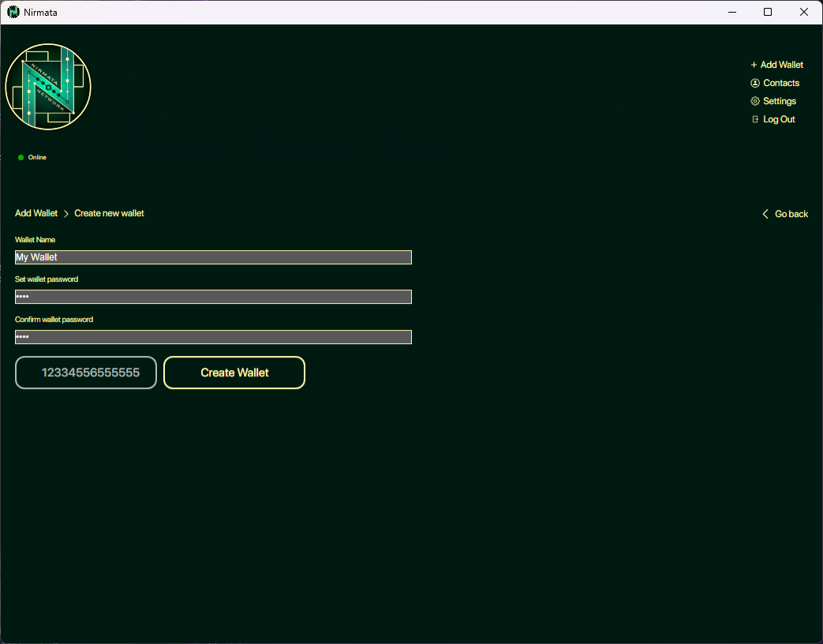The height and width of the screenshot is (644, 823).
Task: Select the Create new wallet breadcrumb
Action: pos(109,213)
